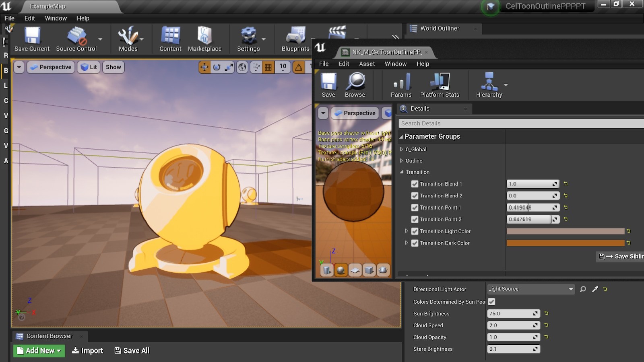Click the Save All button
The width and height of the screenshot is (644, 362).
tap(132, 350)
